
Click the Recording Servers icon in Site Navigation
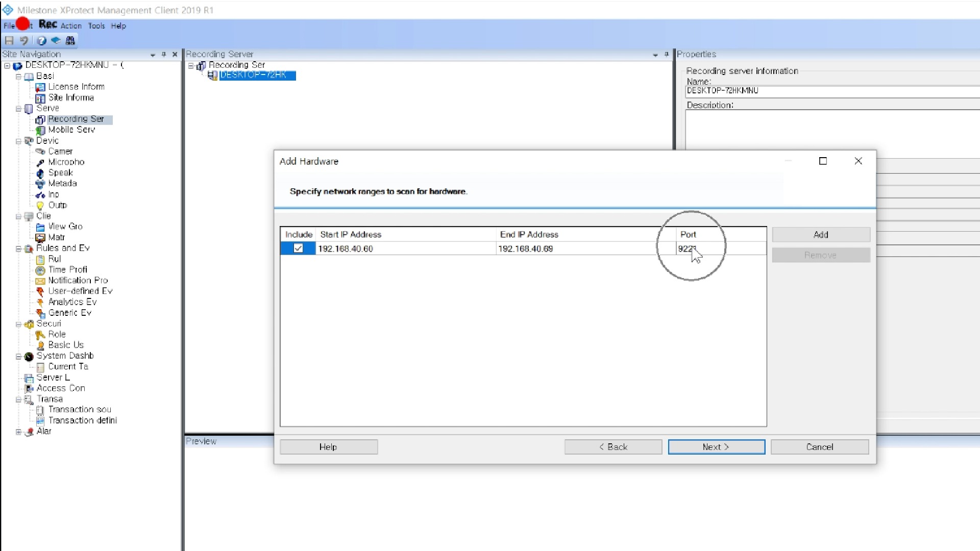(x=40, y=119)
